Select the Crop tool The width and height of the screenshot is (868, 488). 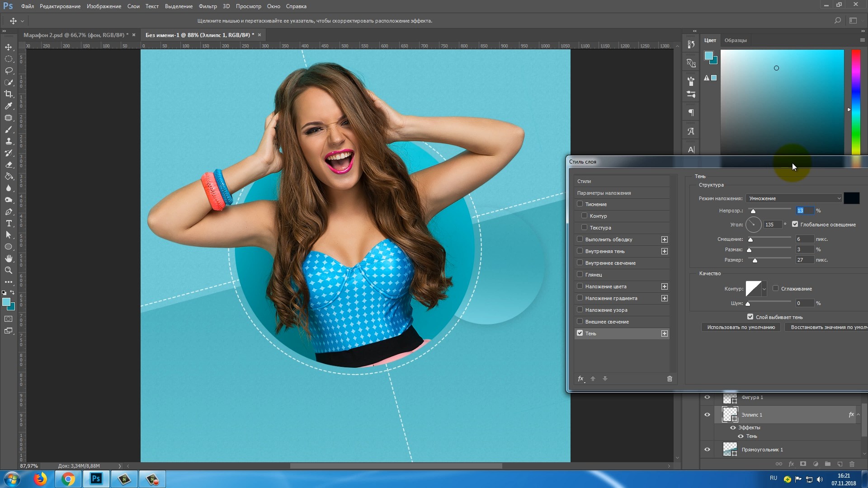pos(8,94)
